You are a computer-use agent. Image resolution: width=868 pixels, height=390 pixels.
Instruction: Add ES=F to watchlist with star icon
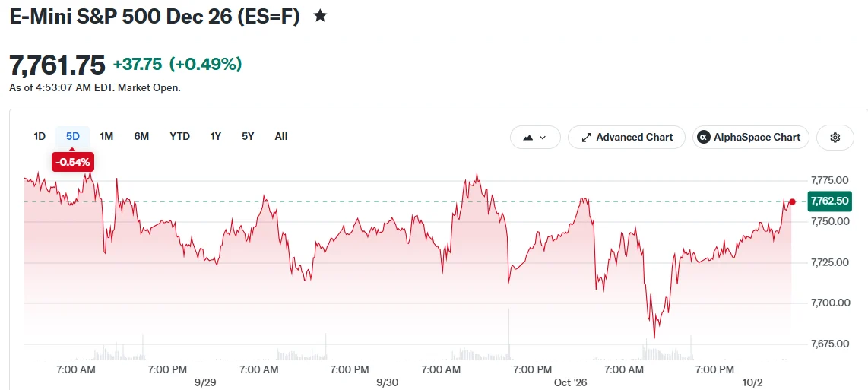pyautogui.click(x=319, y=16)
